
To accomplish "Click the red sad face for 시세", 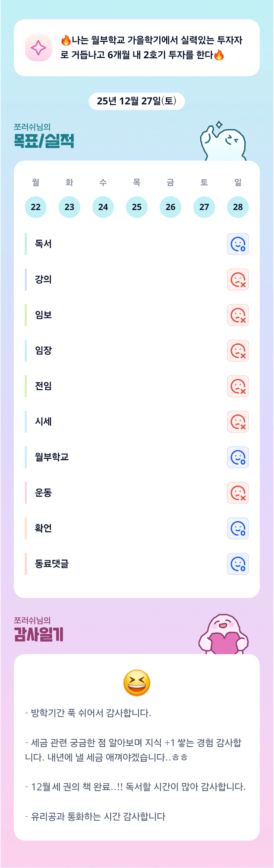I will tap(238, 422).
